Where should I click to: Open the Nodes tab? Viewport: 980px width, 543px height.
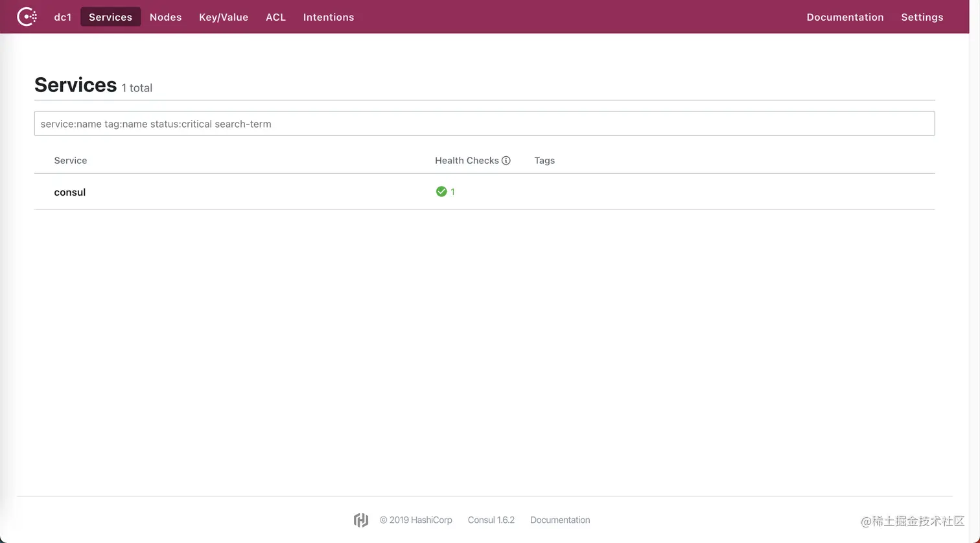click(x=165, y=17)
